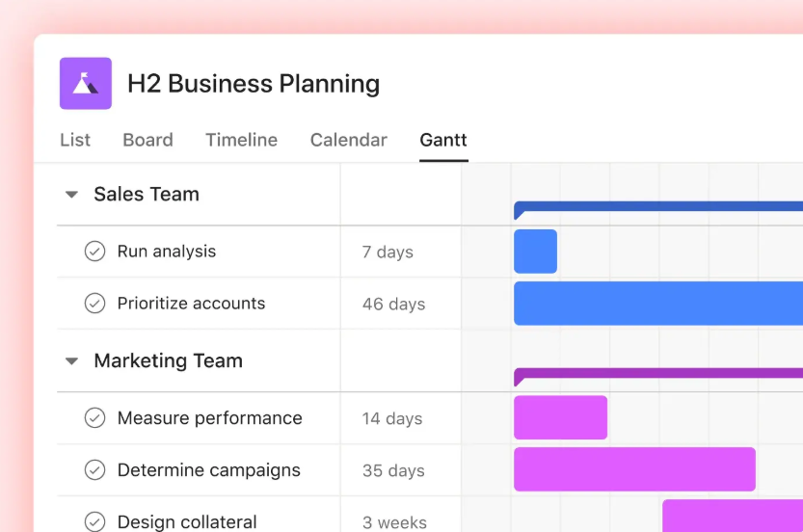
Task: Mark Run analysis task complete
Action: 94,252
